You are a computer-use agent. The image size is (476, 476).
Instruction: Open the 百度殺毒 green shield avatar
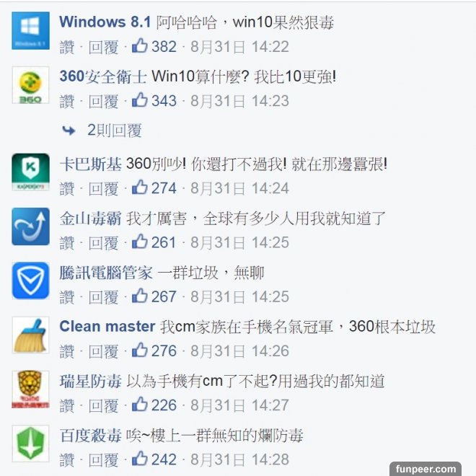pyautogui.click(x=30, y=444)
